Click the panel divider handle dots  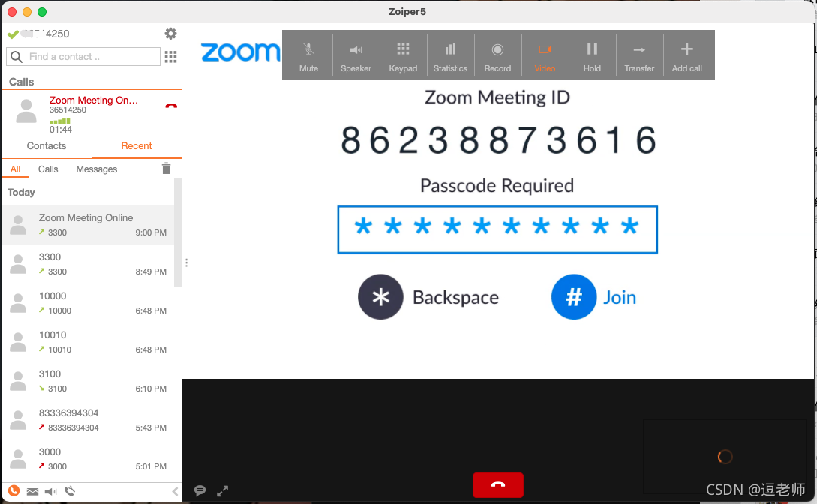pos(187,262)
